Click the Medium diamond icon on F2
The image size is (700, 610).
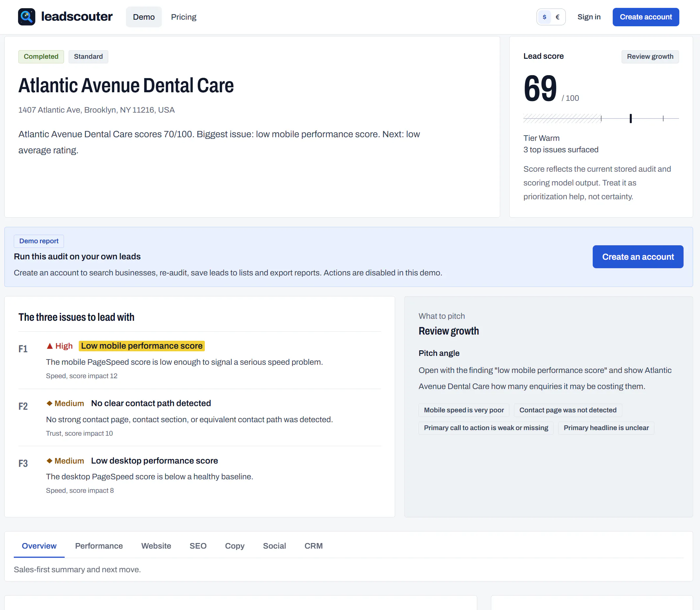point(49,403)
